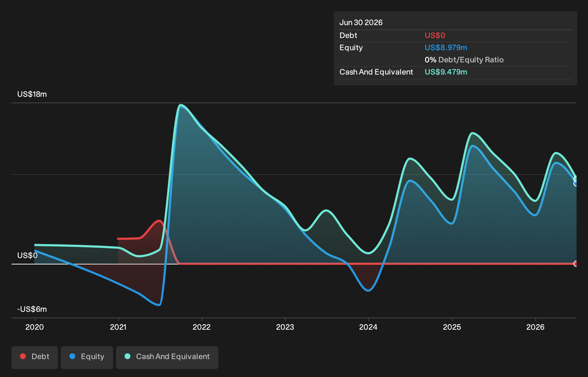Click the 0% Debt/Equity Ratio text

tap(464, 60)
